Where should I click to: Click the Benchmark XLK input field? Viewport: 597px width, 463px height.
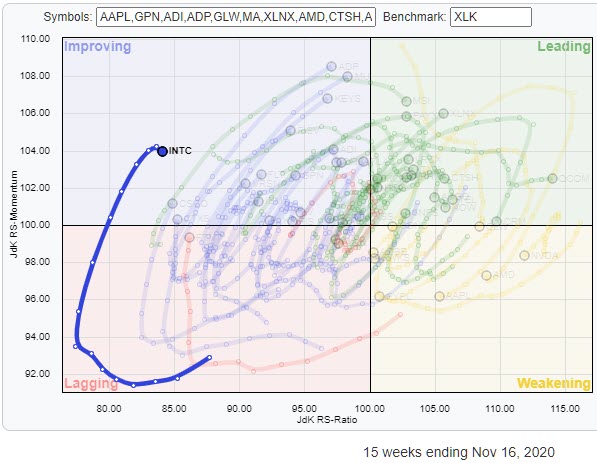491,17
